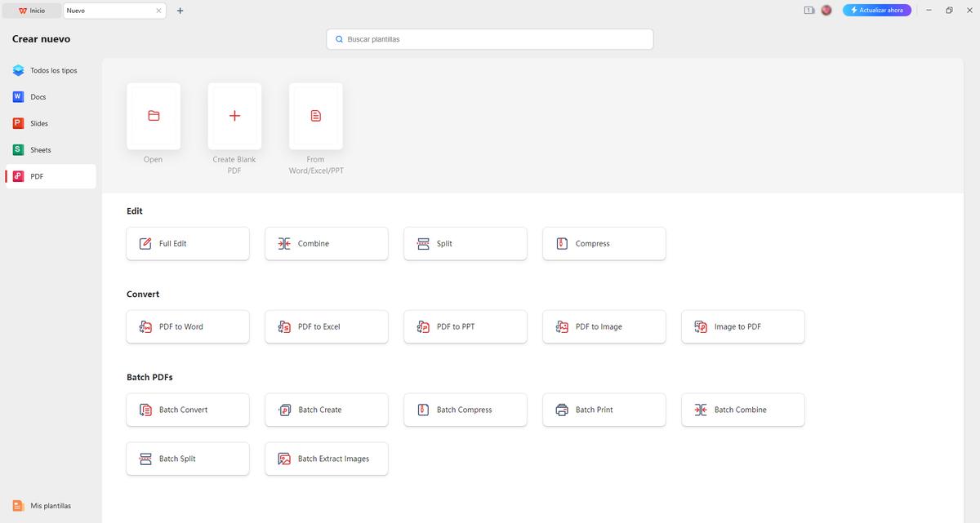Select Sheets in the sidebar
This screenshot has width=980, height=523.
click(40, 150)
